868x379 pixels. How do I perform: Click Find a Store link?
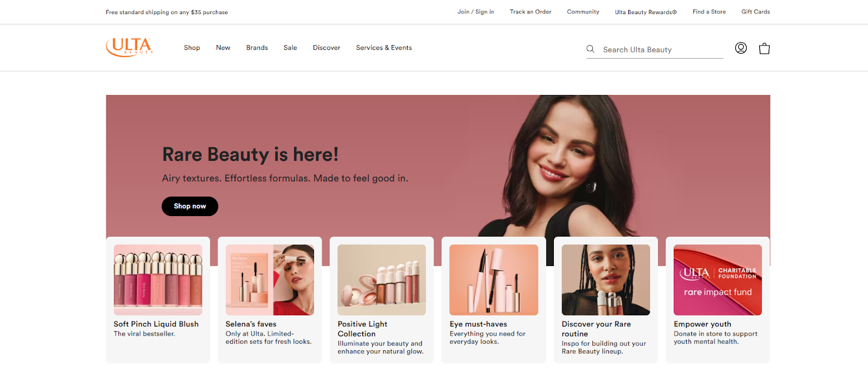pyautogui.click(x=709, y=12)
